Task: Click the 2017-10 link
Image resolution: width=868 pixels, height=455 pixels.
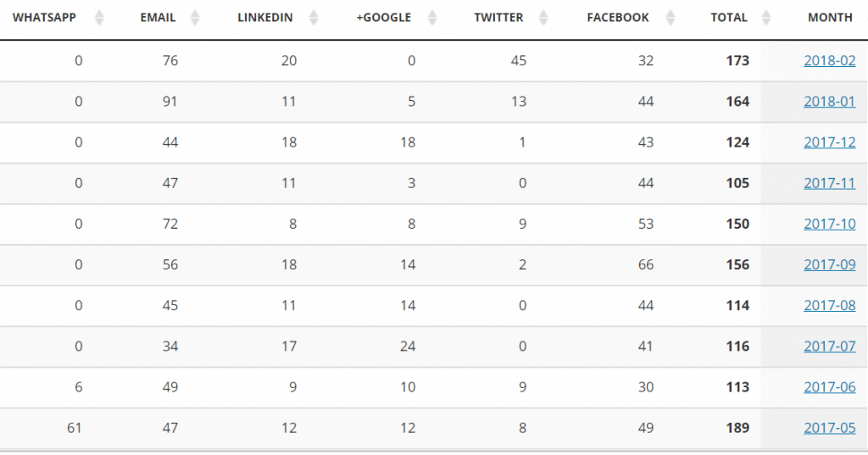Action: click(x=829, y=224)
